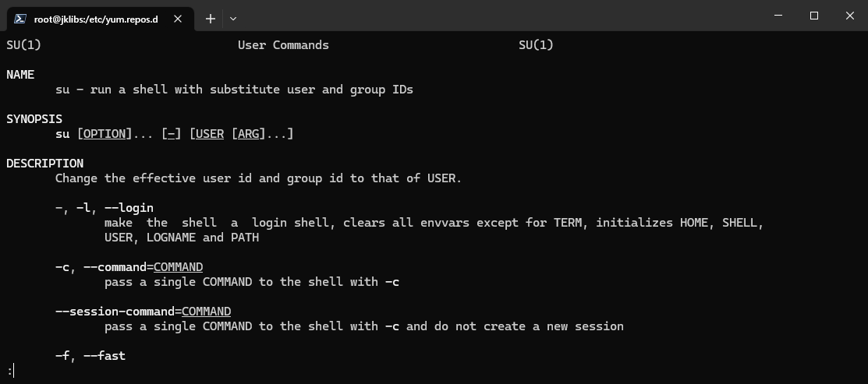Close the terminal window

point(850,16)
